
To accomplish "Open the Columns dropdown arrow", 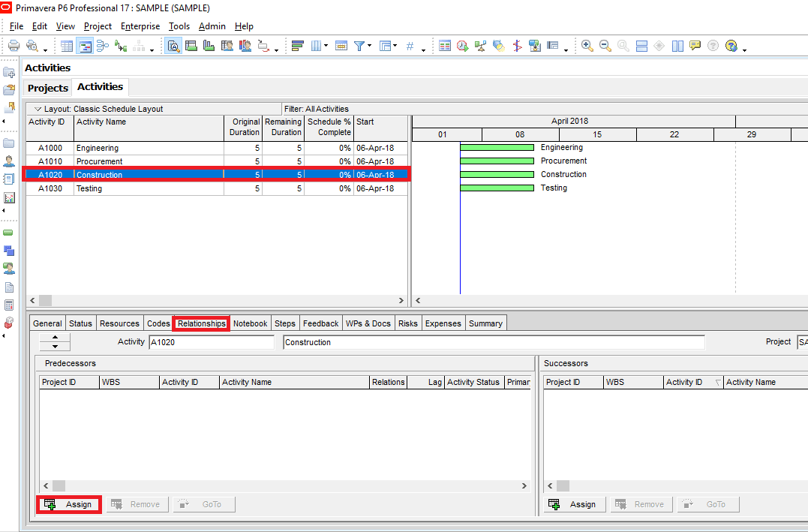I will tap(326, 46).
